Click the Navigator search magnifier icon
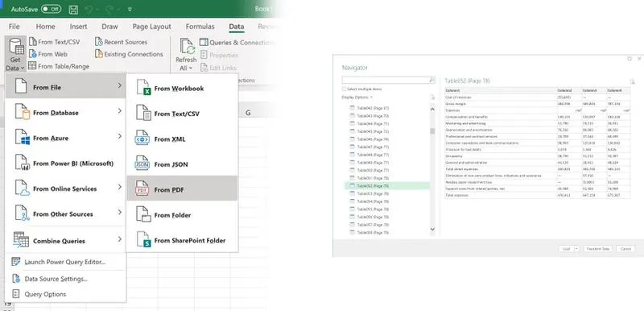This screenshot has height=311, width=644. [431, 81]
